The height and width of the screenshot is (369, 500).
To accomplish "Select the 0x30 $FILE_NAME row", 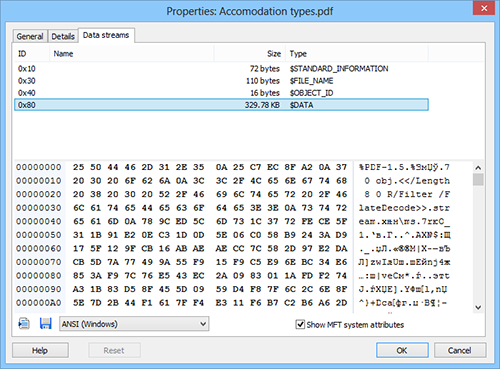I will click(221, 81).
